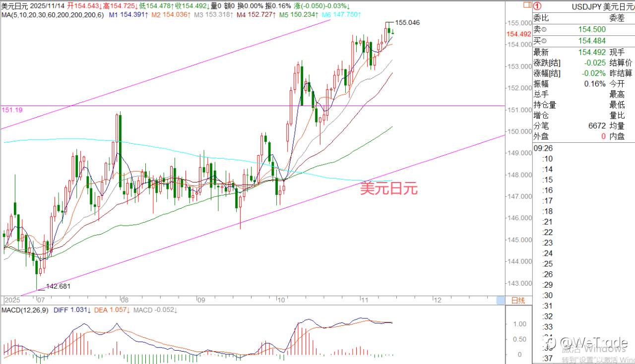The image size is (635, 364).
Task: Click the 最新 price 154.492
Action: click(x=592, y=53)
